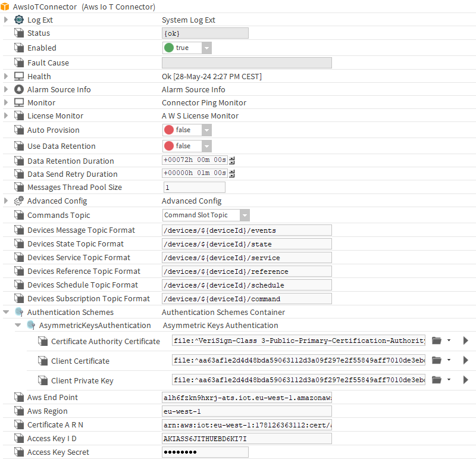Click play arrow beside Certificate Authority Certificate
The width and height of the screenshot is (476, 459).
pyautogui.click(x=465, y=341)
